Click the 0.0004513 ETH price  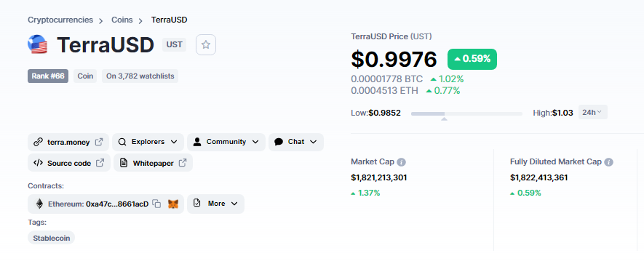pos(384,91)
